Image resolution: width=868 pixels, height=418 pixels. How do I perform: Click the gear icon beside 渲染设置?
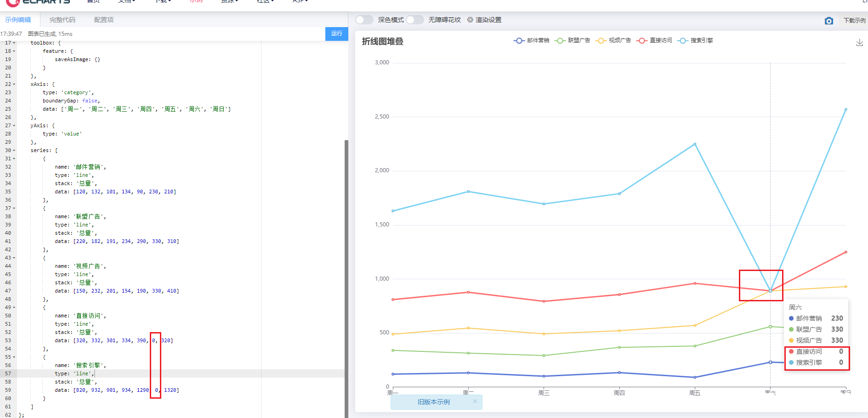pyautogui.click(x=470, y=20)
